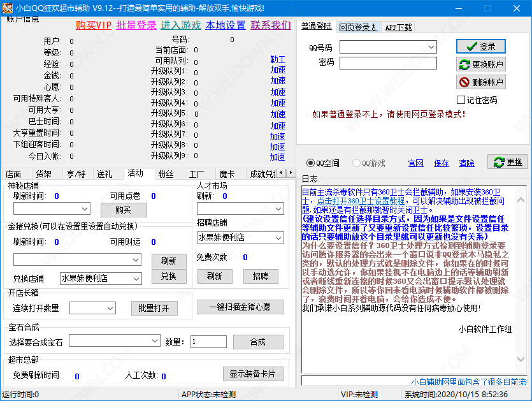Click 加速 link for 升级队列9

coord(277,157)
